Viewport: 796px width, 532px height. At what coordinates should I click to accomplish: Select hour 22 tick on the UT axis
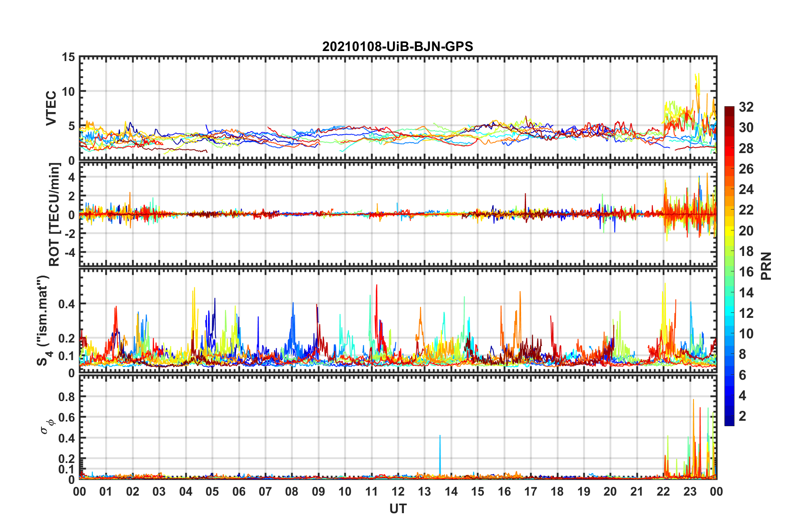[x=663, y=491]
